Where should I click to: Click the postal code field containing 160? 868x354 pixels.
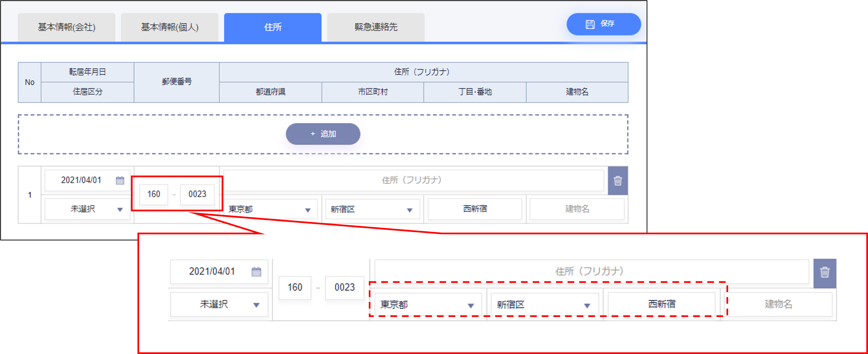(x=154, y=194)
